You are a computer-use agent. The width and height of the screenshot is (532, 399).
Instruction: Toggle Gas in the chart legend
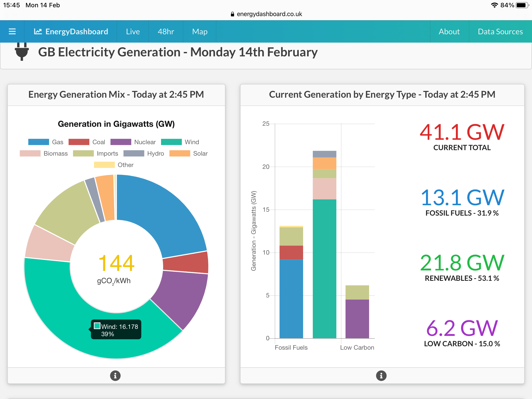coord(39,142)
